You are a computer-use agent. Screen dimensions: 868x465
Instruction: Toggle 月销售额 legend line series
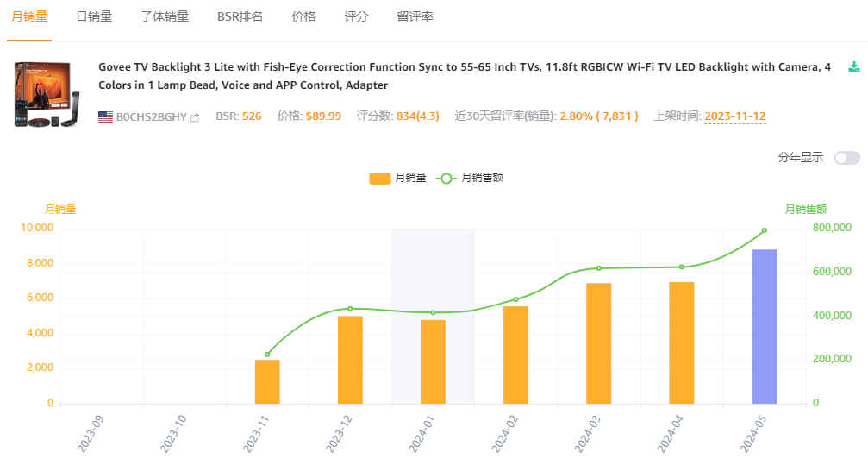470,178
